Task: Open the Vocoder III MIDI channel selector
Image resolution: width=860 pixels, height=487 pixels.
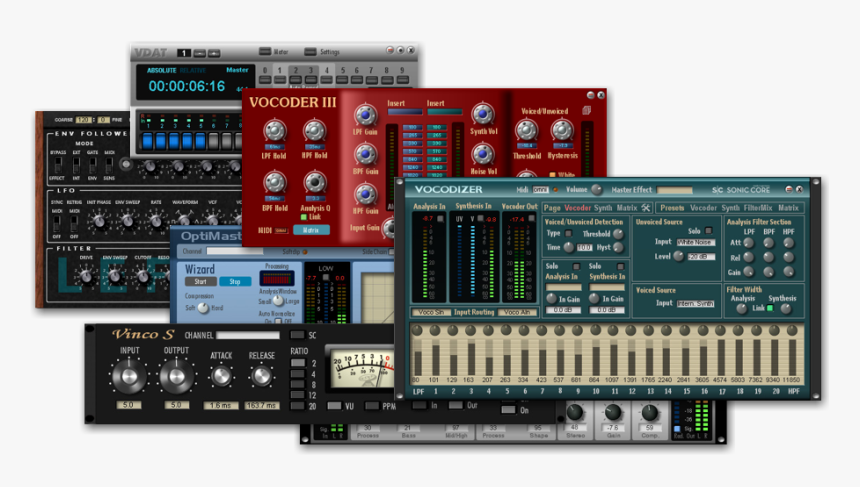Action: (x=281, y=231)
